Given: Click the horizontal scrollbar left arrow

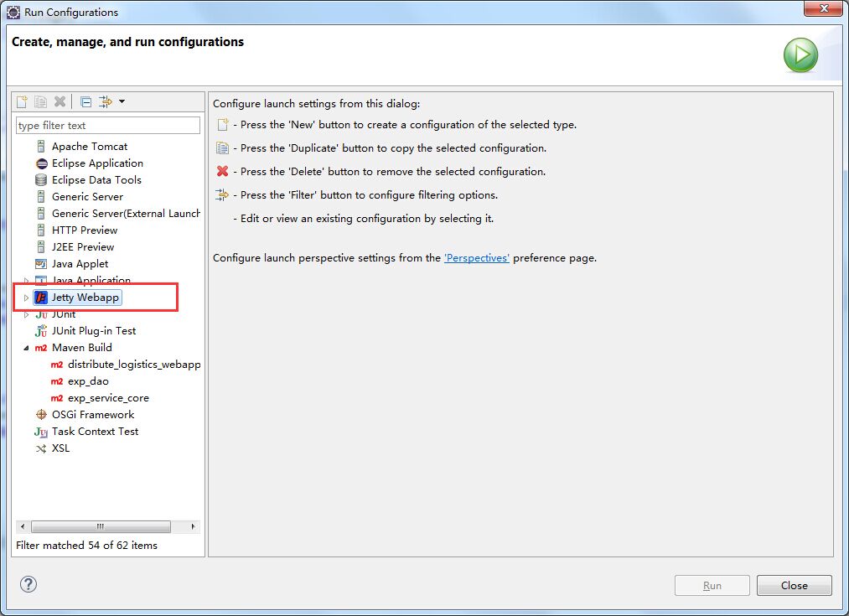Looking at the screenshot, I should [22, 526].
